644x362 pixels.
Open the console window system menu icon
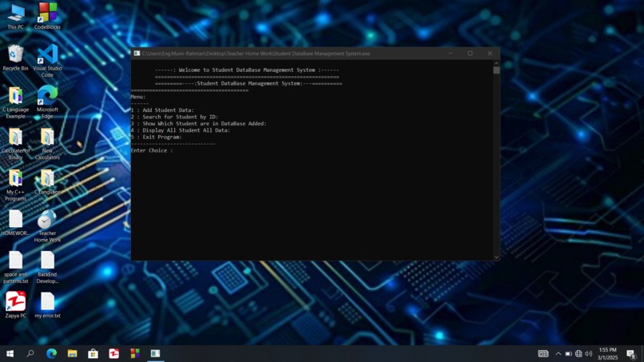pyautogui.click(x=137, y=54)
